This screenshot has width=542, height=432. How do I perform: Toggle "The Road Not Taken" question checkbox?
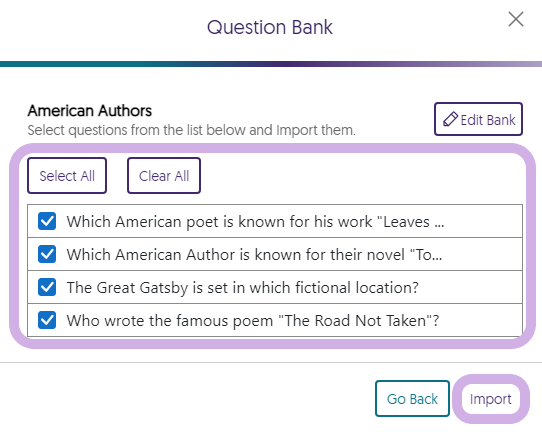pos(47,320)
